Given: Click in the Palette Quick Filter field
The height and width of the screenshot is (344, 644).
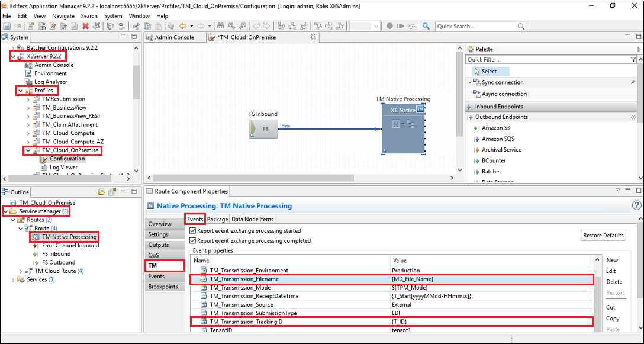Looking at the screenshot, I should point(548,60).
